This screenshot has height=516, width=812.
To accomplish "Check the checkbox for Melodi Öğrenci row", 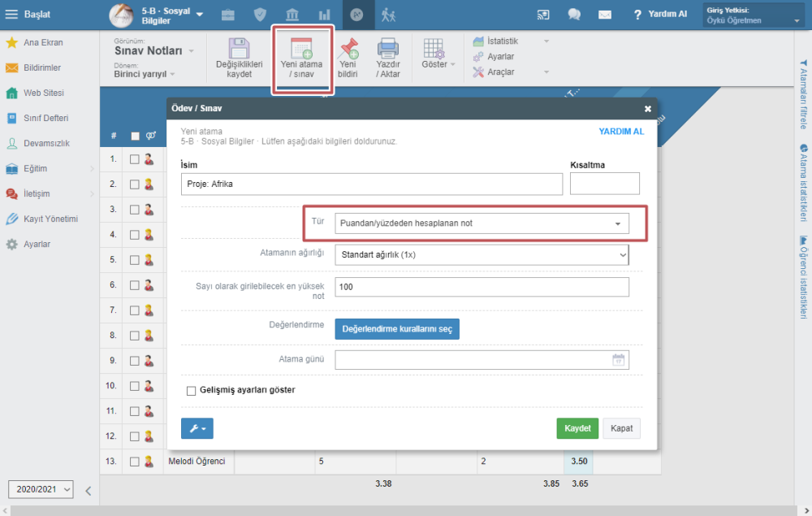I will click(135, 462).
